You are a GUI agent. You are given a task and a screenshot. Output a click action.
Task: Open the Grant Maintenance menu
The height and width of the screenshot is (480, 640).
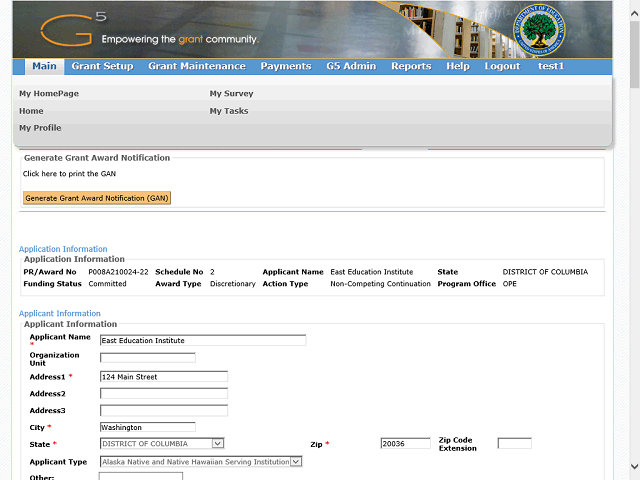pyautogui.click(x=197, y=66)
